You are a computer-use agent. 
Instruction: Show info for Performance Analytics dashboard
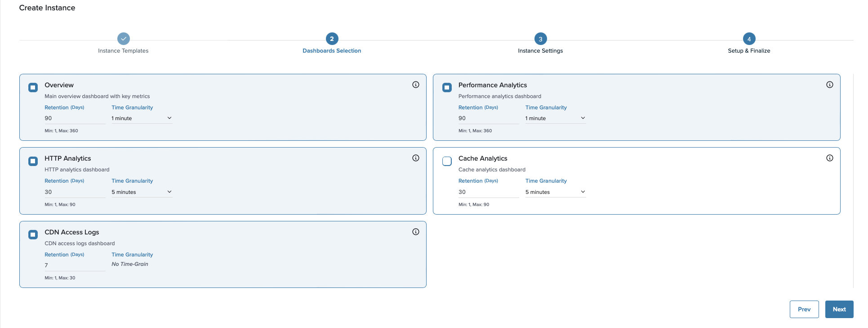point(829,85)
